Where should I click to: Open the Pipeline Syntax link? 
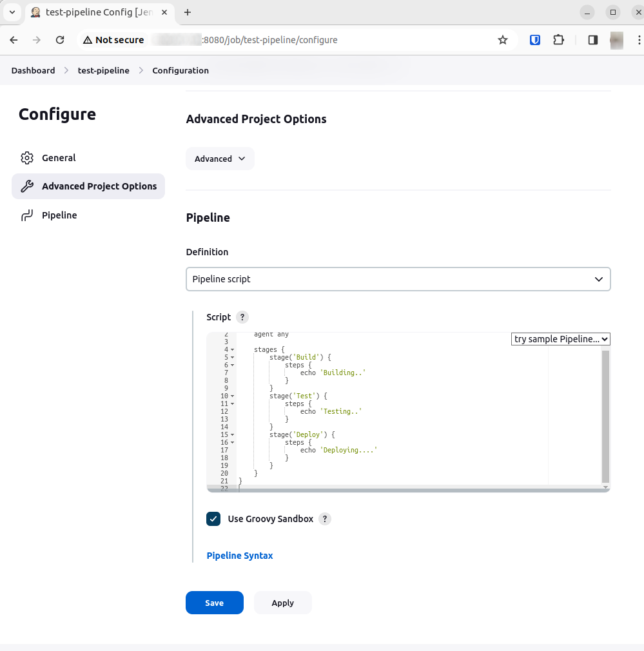point(240,556)
